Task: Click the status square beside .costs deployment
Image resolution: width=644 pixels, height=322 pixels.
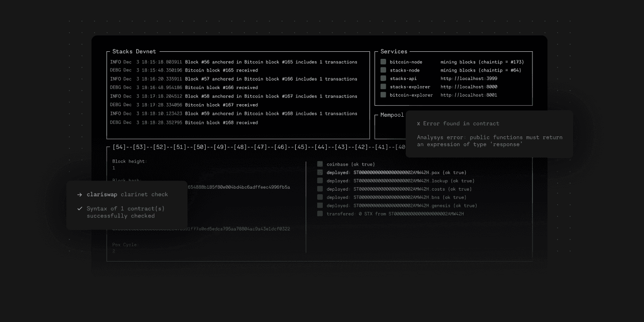Action: (320, 189)
